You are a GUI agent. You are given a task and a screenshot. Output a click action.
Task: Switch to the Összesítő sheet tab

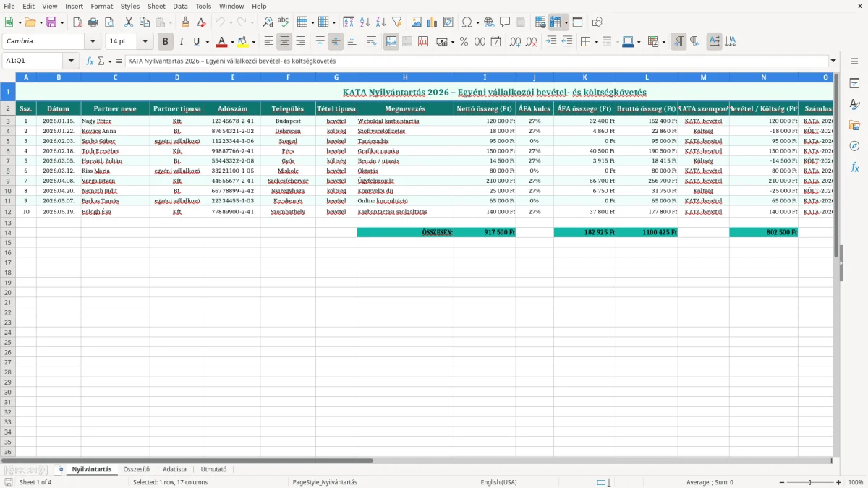136,469
